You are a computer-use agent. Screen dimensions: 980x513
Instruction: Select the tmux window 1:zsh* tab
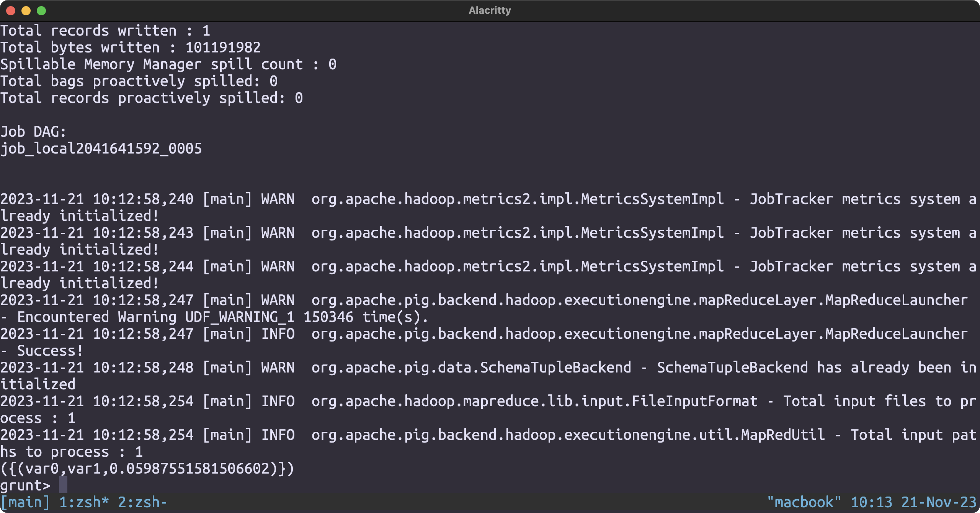(84, 502)
